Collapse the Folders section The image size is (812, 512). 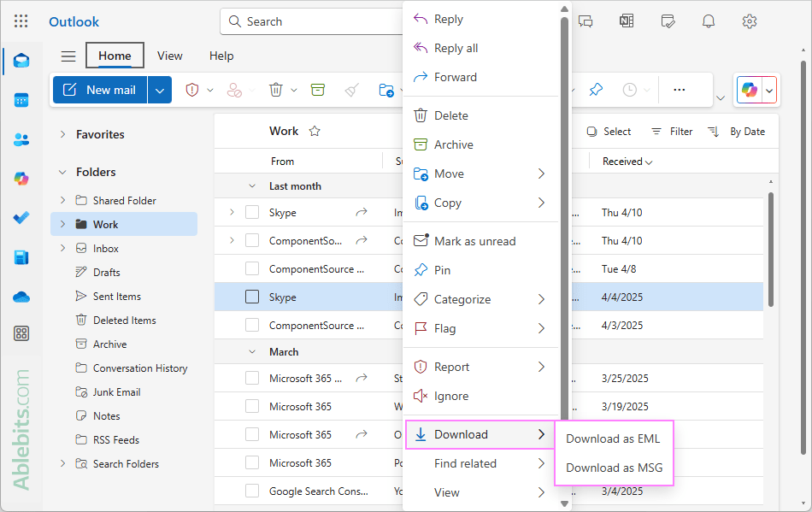(62, 172)
